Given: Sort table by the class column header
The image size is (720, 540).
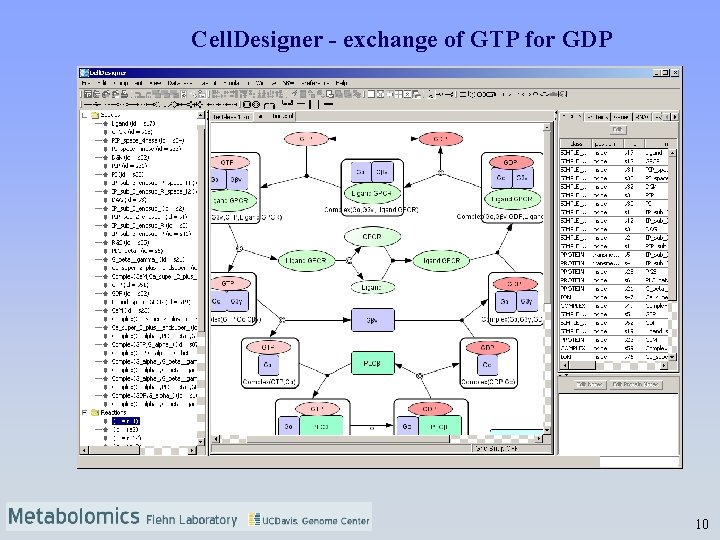Looking at the screenshot, I should (576, 144).
